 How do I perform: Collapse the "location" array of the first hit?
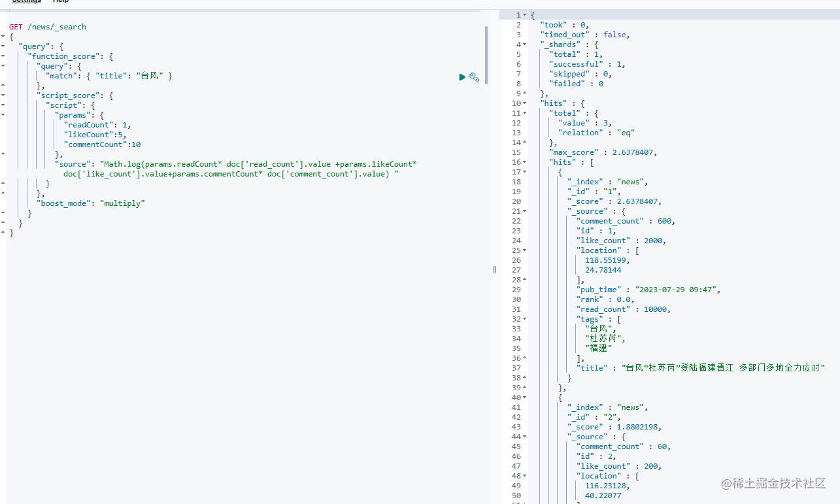pos(523,250)
